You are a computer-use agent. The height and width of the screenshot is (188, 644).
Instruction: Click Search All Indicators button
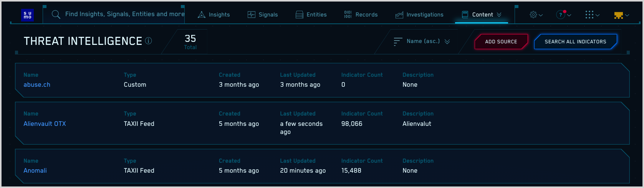pyautogui.click(x=575, y=41)
